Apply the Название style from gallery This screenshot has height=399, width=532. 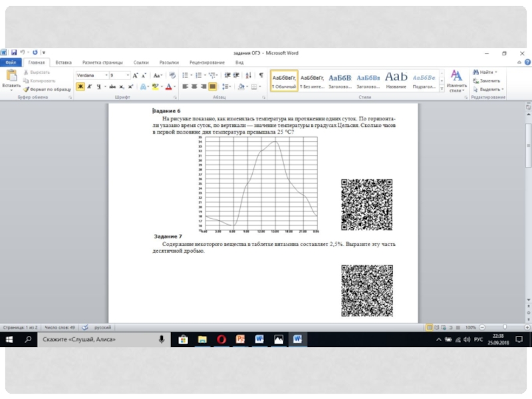click(x=396, y=79)
